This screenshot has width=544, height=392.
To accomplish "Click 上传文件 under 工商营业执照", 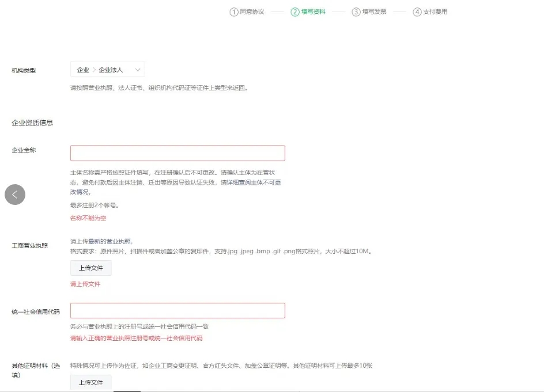I will pyautogui.click(x=90, y=267).
